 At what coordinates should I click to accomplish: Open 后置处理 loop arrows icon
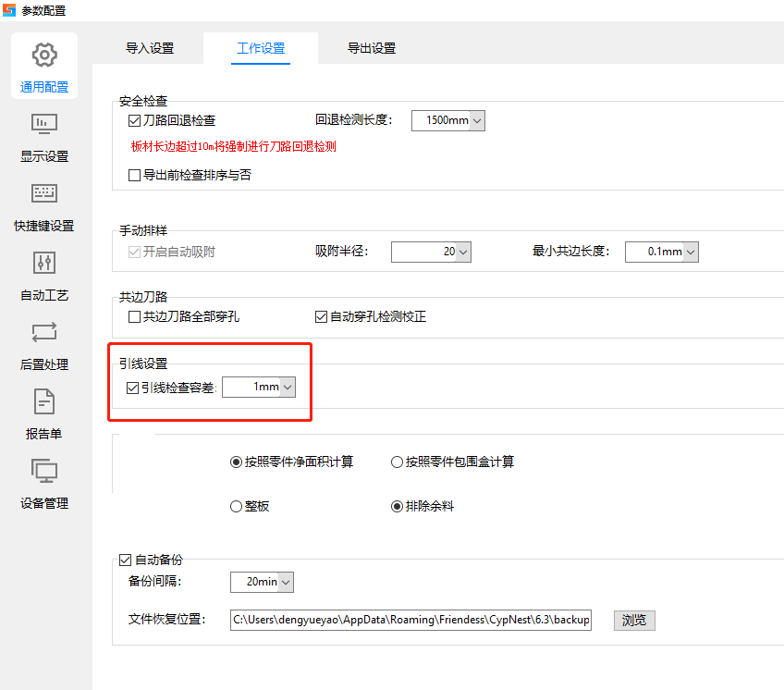click(44, 332)
